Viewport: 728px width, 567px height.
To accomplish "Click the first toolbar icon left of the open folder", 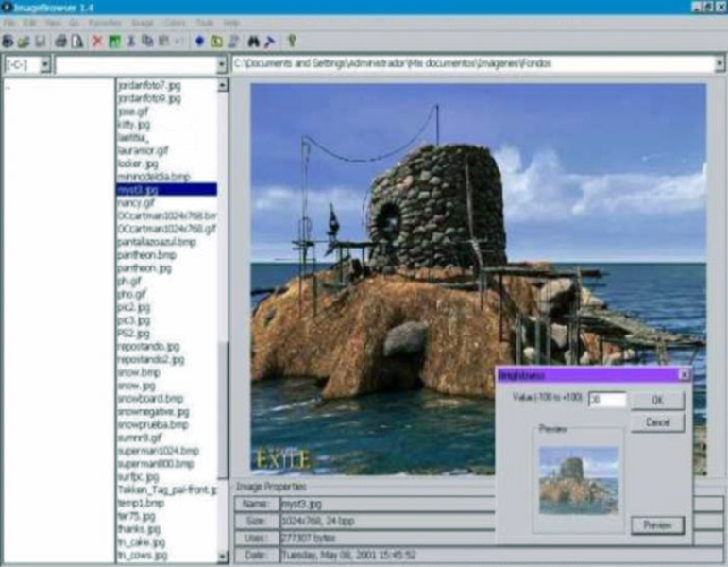I will (8, 42).
